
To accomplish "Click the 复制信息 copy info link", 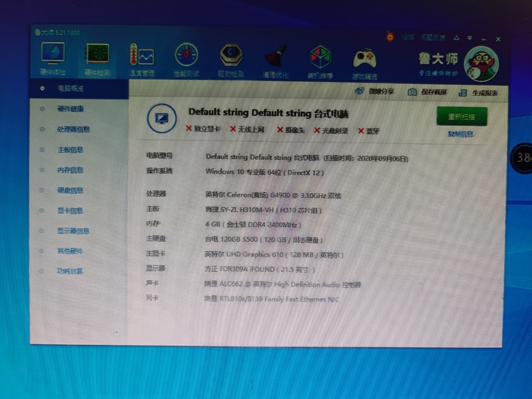I will (460, 134).
